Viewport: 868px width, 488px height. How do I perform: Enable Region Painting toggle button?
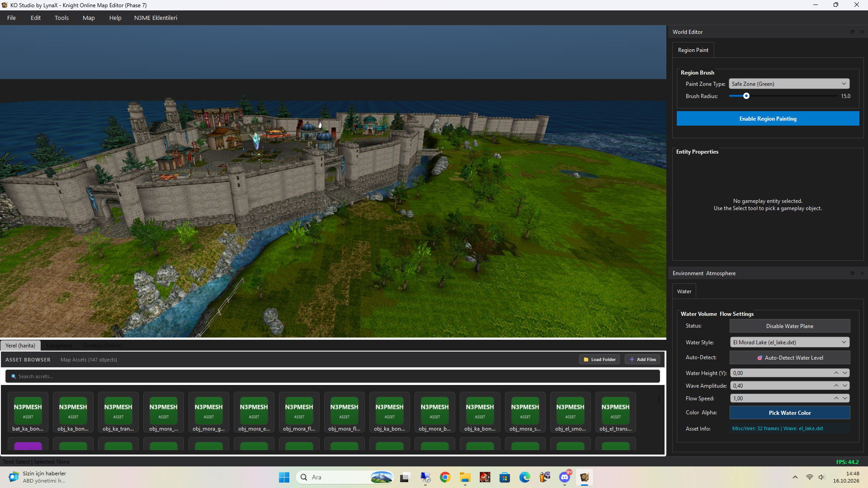click(768, 119)
